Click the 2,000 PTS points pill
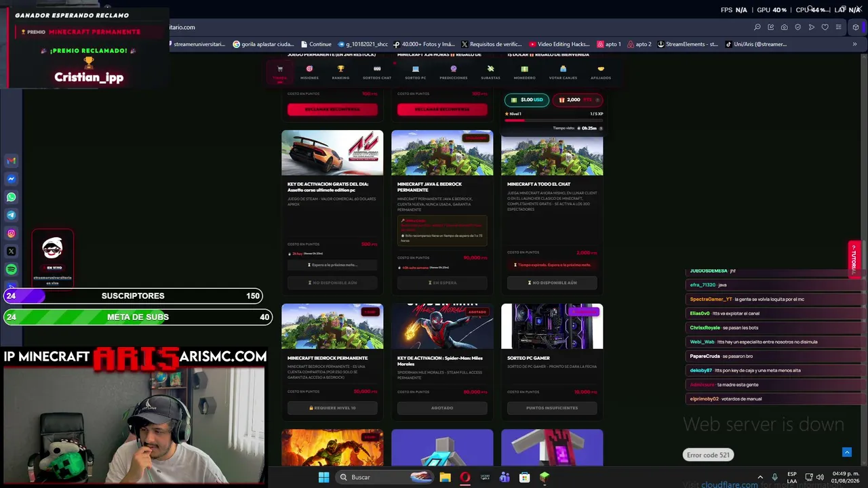The height and width of the screenshot is (488, 868). point(578,100)
